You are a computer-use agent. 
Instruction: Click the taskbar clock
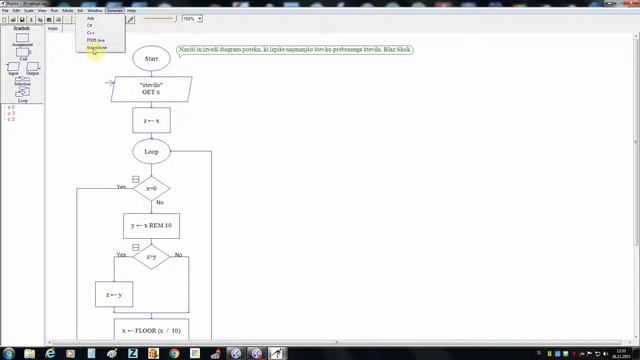tap(621, 353)
